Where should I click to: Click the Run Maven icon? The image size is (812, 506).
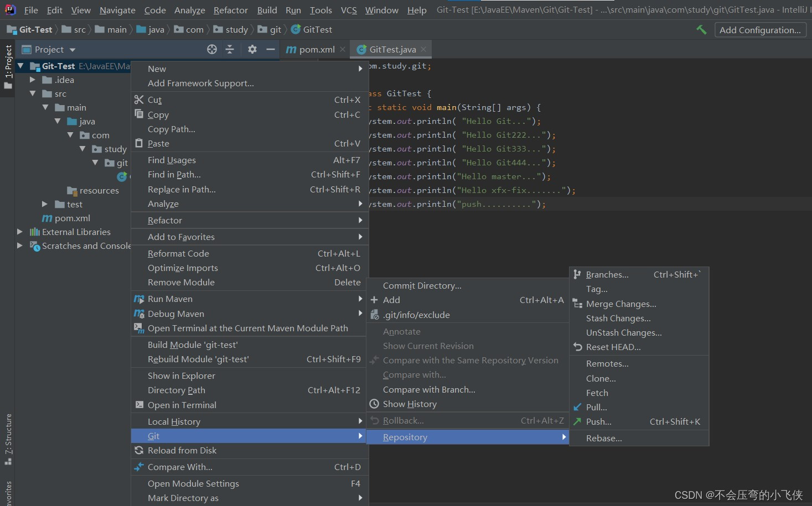(x=139, y=299)
